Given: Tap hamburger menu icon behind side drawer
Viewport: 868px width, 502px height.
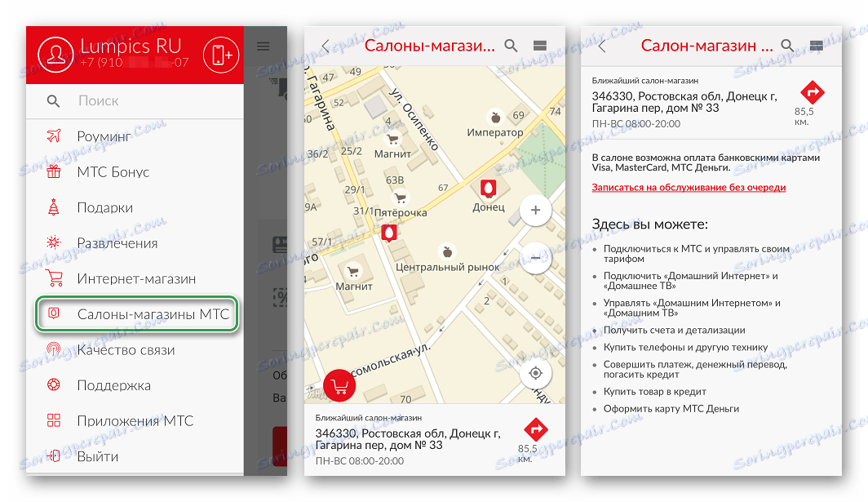Looking at the screenshot, I should click(263, 47).
